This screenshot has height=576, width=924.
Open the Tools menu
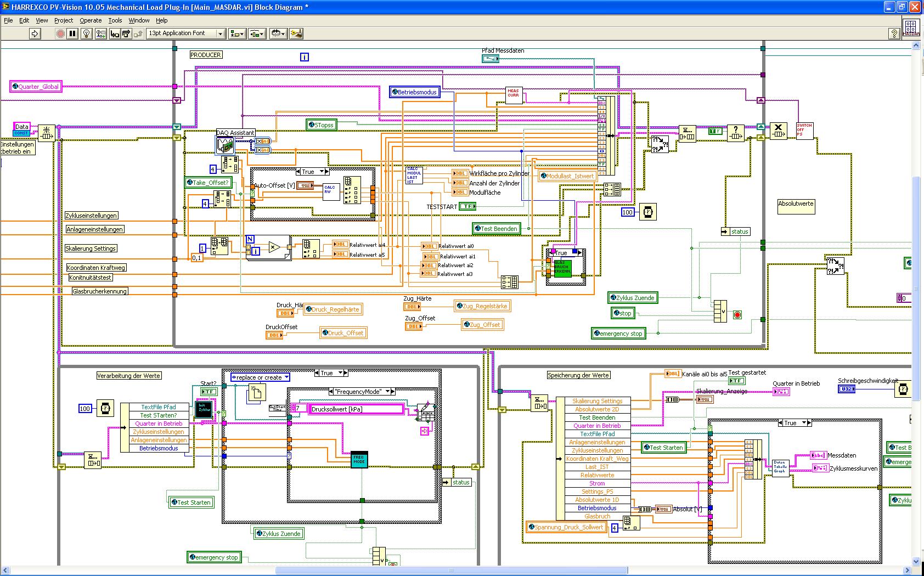(x=115, y=20)
